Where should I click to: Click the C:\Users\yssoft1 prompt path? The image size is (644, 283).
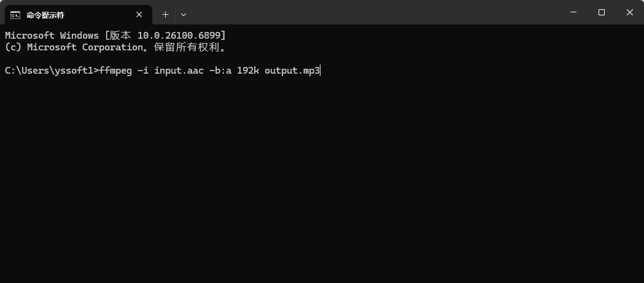point(49,71)
